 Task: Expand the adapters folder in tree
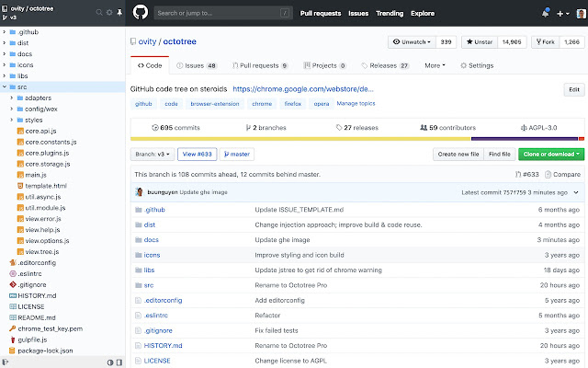12,97
